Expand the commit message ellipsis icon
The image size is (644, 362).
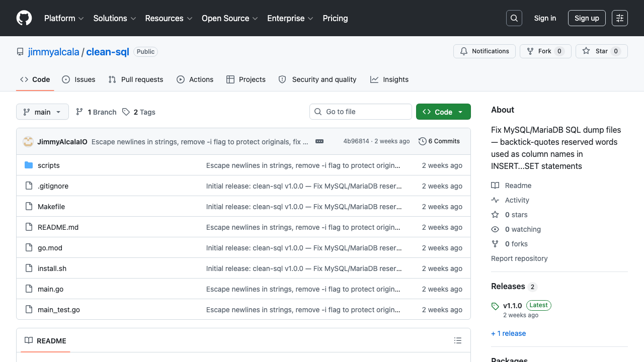point(319,141)
